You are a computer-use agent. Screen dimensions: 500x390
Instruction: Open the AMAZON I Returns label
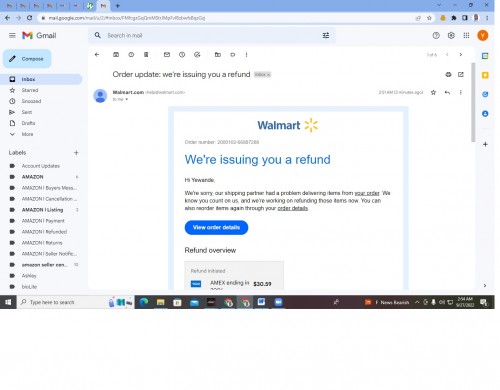click(42, 243)
